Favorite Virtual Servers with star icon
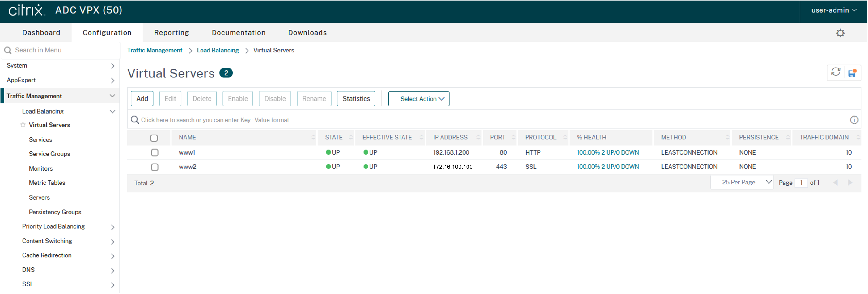This screenshot has width=868, height=294. point(23,125)
